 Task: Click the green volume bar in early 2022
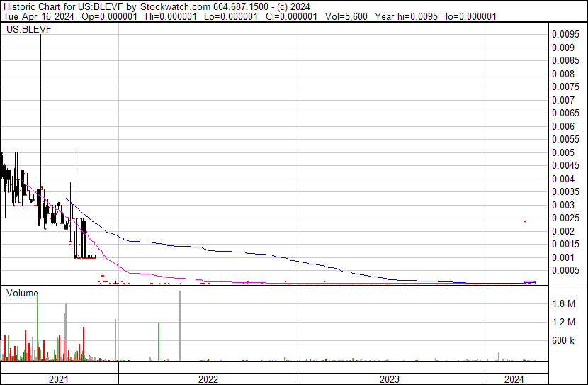[159, 342]
